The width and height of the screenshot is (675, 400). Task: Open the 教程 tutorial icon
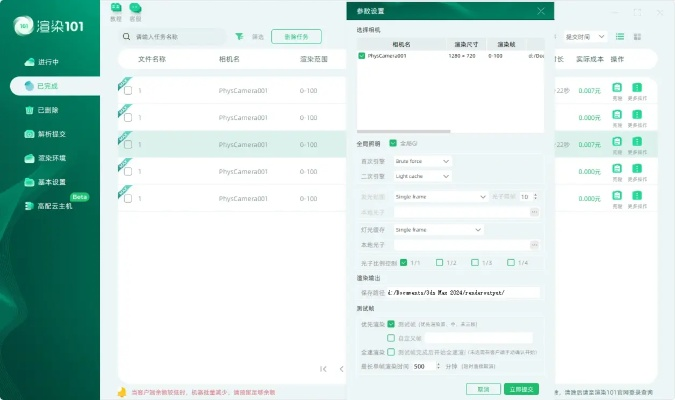pos(116,12)
